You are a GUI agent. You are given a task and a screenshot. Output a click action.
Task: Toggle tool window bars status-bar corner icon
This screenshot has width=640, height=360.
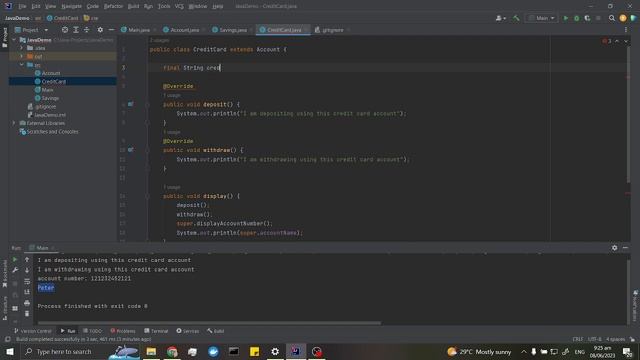pyautogui.click(x=7, y=339)
